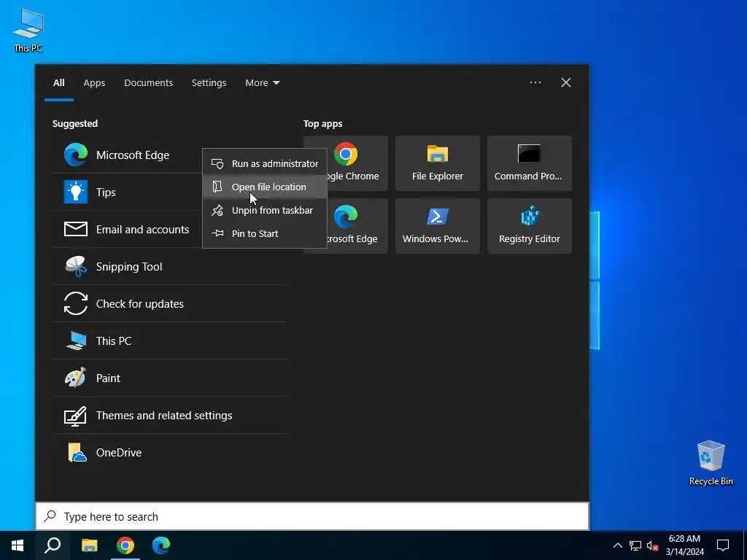Launch Paint palette icon

(x=75, y=378)
